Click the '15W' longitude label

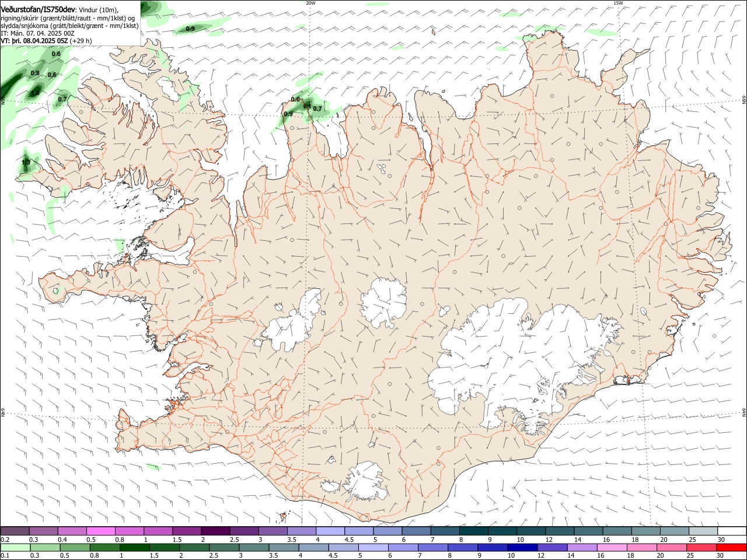pyautogui.click(x=618, y=3)
